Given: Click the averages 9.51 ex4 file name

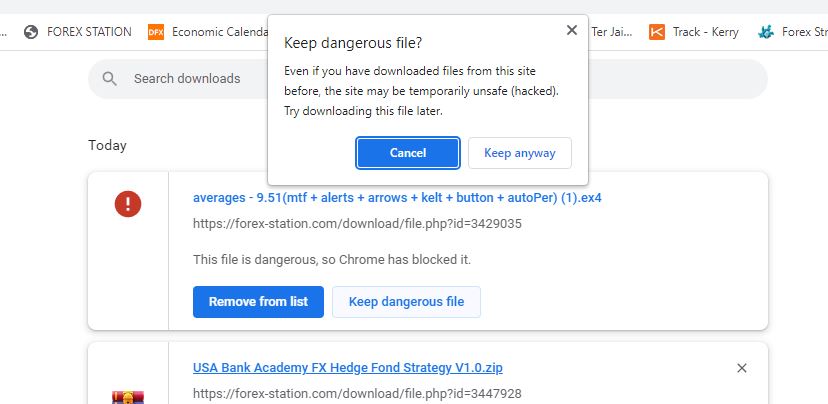Looking at the screenshot, I should click(397, 198).
